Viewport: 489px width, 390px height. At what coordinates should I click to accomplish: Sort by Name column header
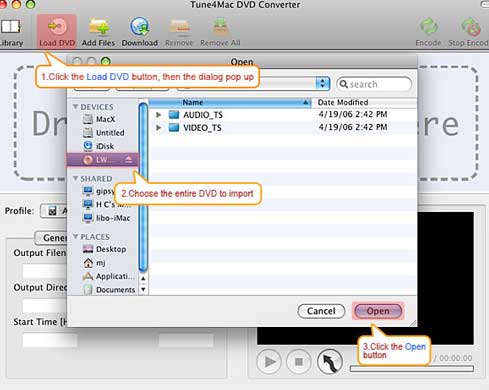[x=230, y=102]
